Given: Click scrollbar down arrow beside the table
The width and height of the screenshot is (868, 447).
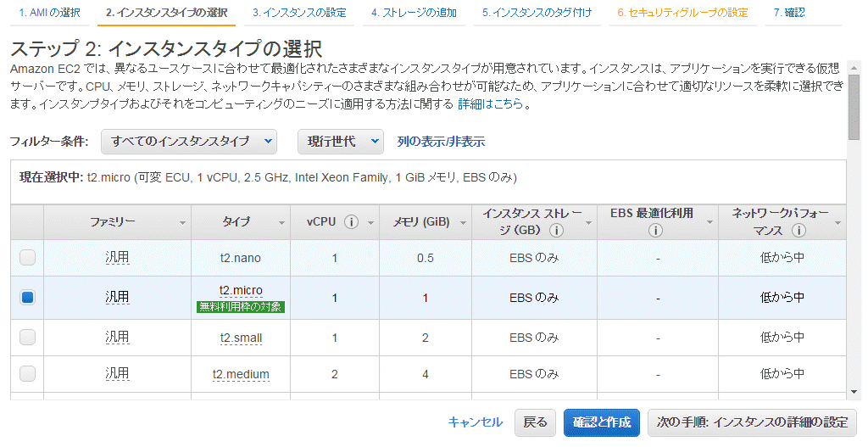Looking at the screenshot, I should click(x=854, y=392).
